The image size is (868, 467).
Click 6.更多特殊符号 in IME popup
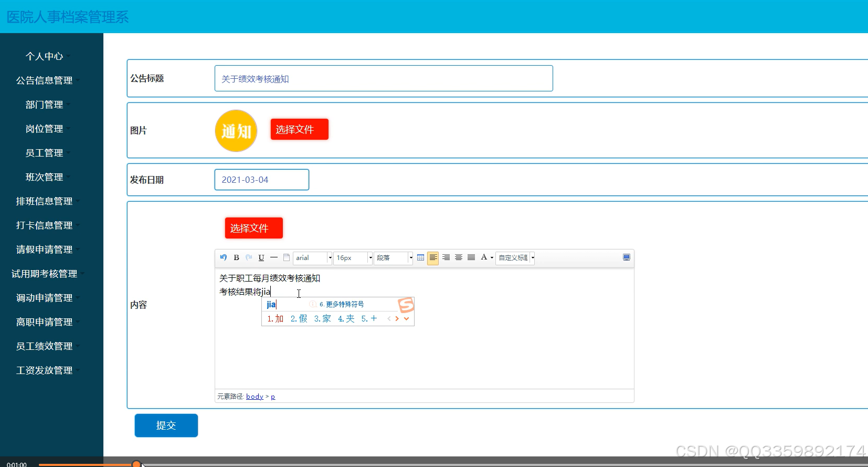[342, 304]
